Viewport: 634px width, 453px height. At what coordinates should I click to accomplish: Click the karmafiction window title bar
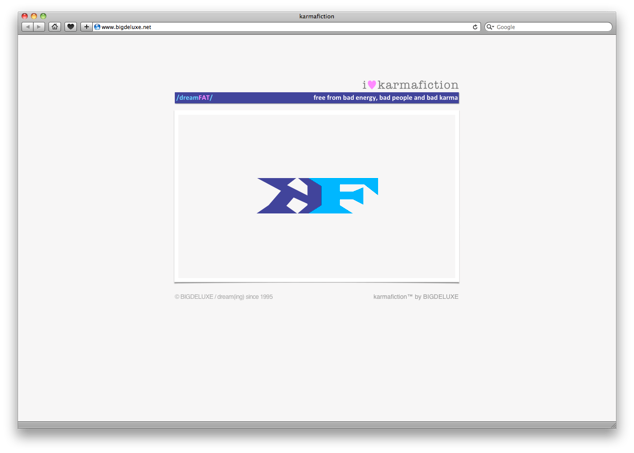(317, 16)
